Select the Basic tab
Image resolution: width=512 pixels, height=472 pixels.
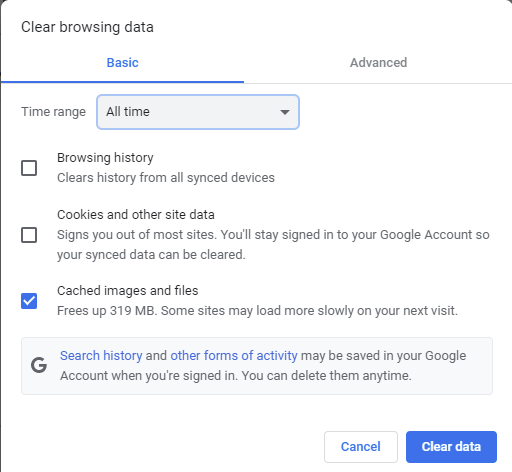[x=122, y=62]
